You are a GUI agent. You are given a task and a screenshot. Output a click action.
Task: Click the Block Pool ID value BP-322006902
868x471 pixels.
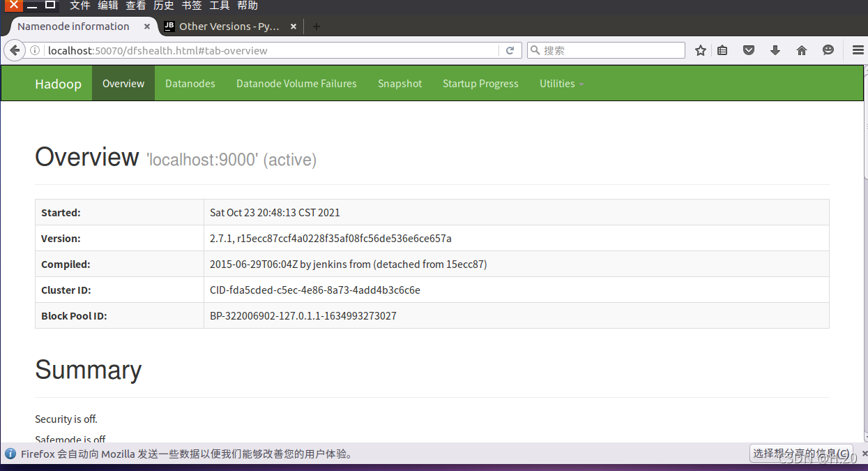[303, 315]
